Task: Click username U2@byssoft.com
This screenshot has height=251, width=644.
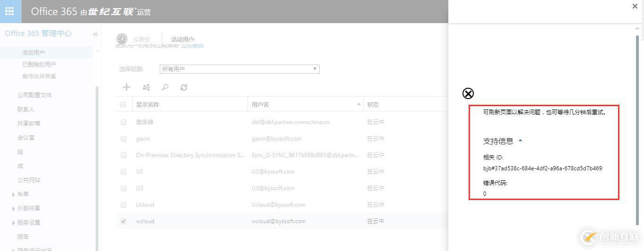Action: 273,172
